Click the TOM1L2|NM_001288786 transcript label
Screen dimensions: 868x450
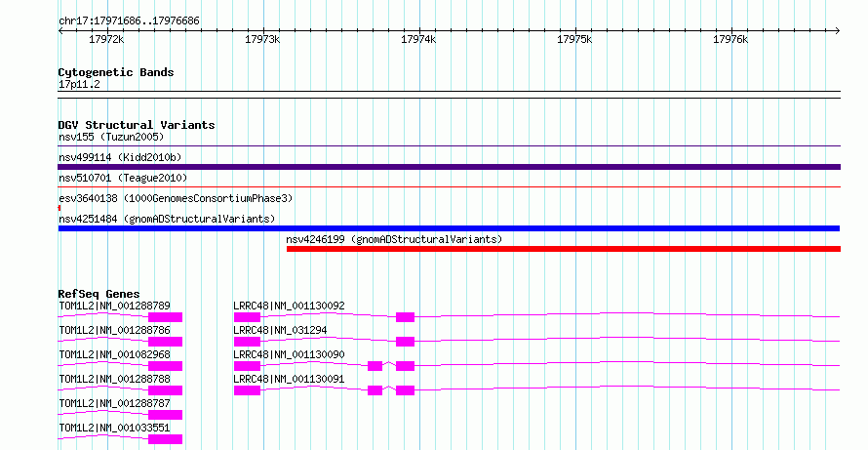(x=114, y=330)
